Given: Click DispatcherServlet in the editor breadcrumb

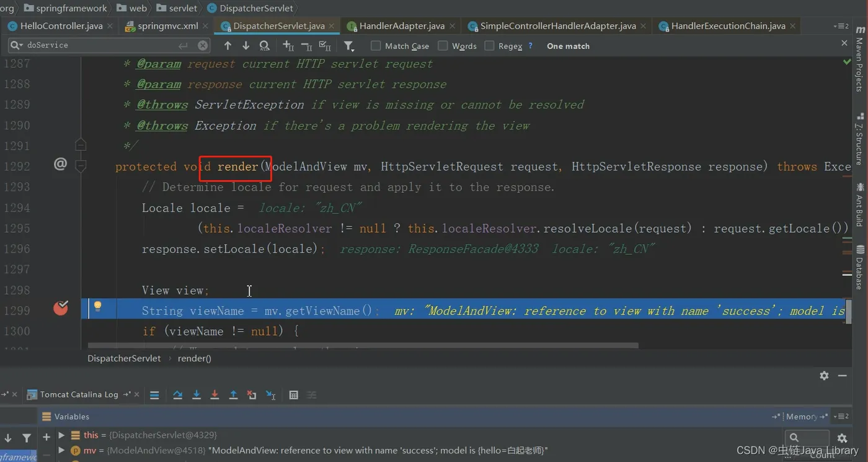Looking at the screenshot, I should pos(124,358).
